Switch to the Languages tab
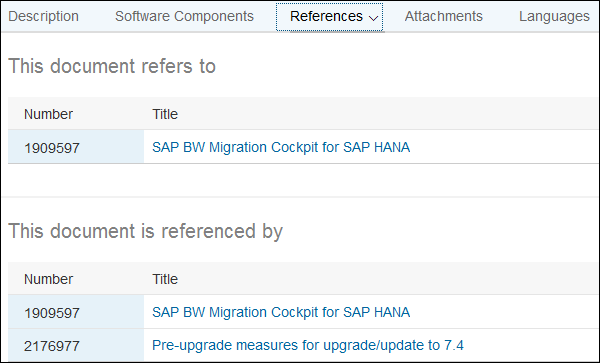 [554, 16]
